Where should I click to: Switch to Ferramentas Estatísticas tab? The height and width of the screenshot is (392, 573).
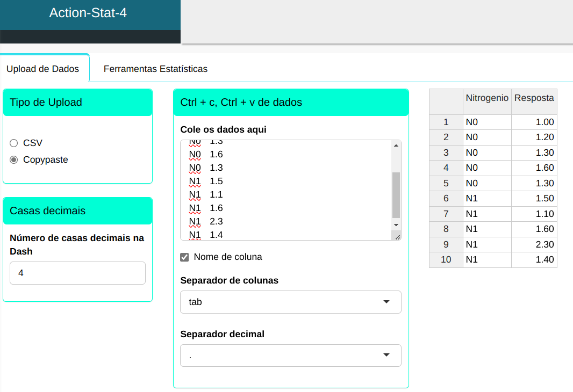[155, 69]
